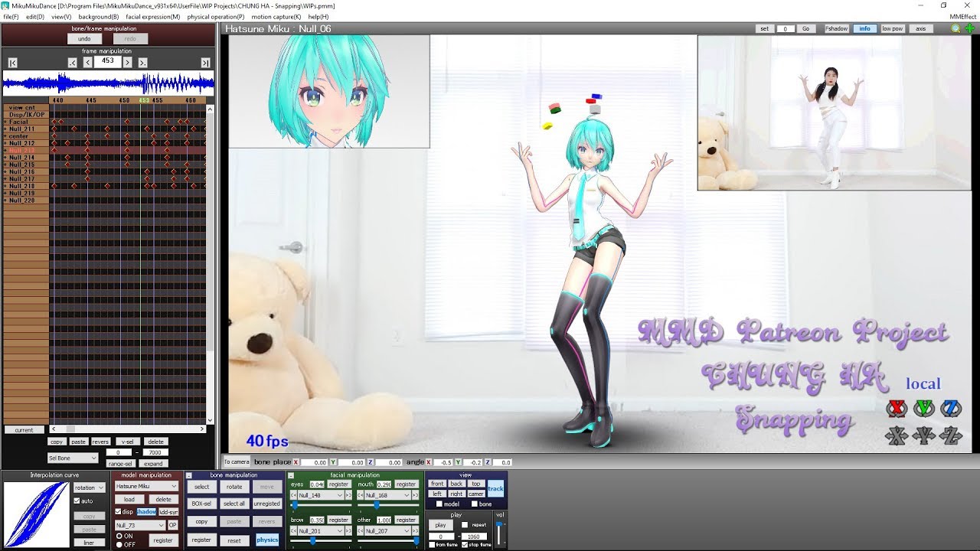The image size is (980, 551).
Task: Select the OFF radio button
Action: point(119,543)
